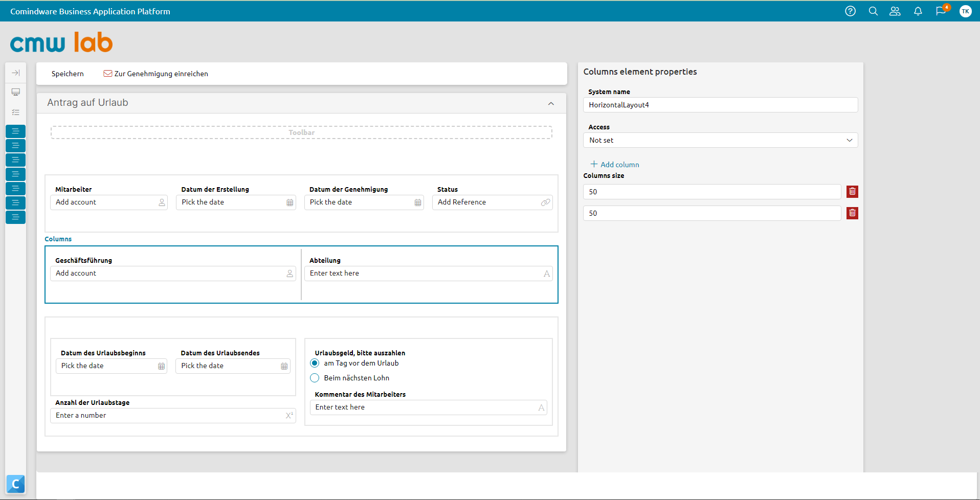Image resolution: width=980 pixels, height=500 pixels.
Task: Open calendar icon of Datum des Urlaubsendes
Action: (x=284, y=366)
